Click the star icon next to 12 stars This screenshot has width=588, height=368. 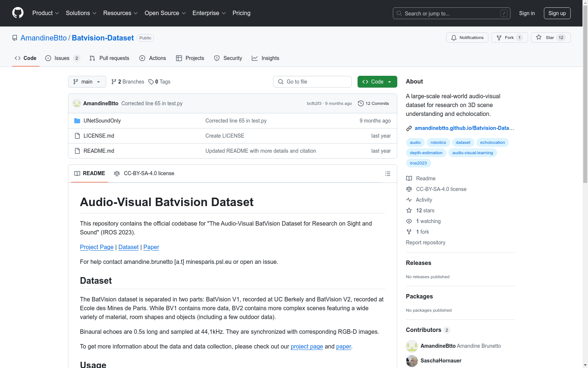(x=409, y=210)
